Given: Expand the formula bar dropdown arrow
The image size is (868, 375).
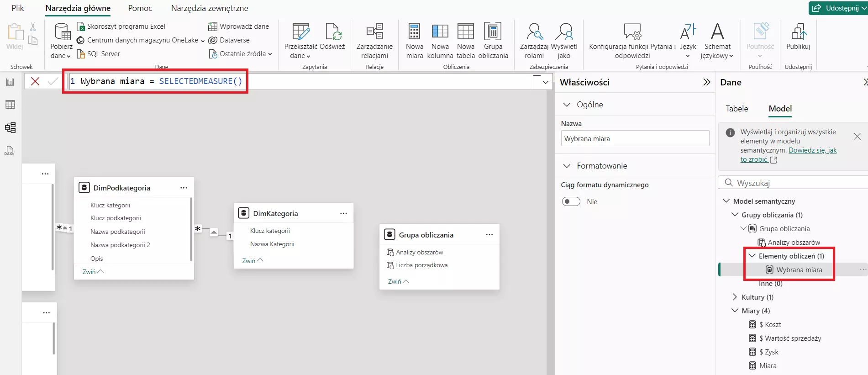Looking at the screenshot, I should [x=545, y=82].
